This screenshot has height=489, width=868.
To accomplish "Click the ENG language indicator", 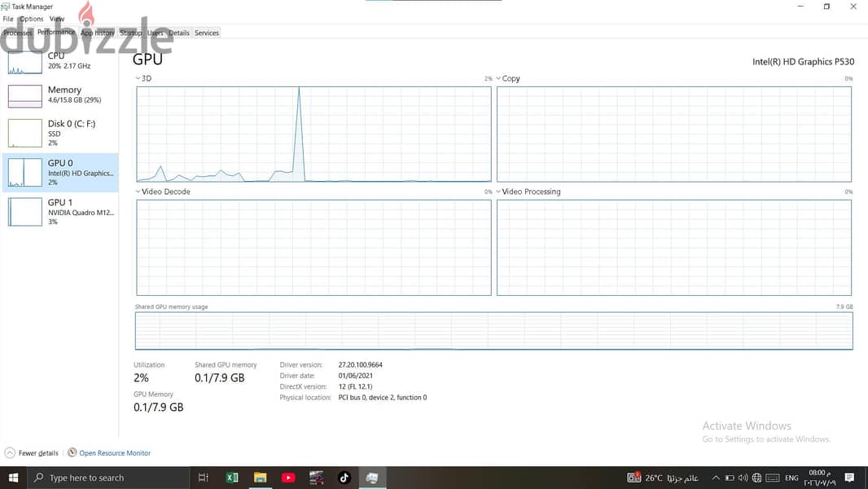I will coord(791,478).
